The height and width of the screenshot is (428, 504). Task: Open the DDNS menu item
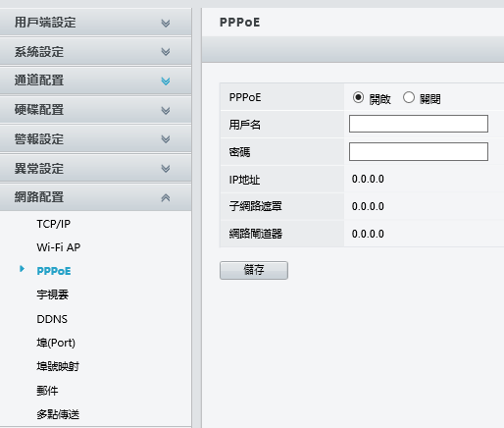52,319
